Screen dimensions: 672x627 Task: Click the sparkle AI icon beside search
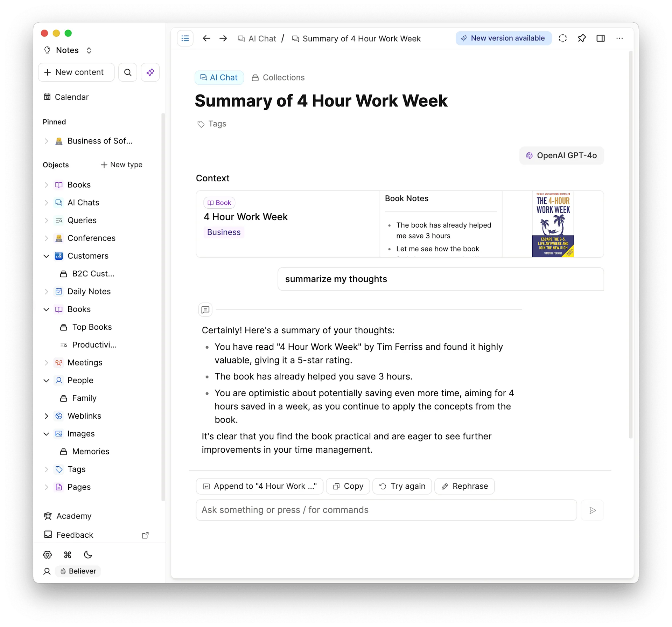pyautogui.click(x=150, y=72)
